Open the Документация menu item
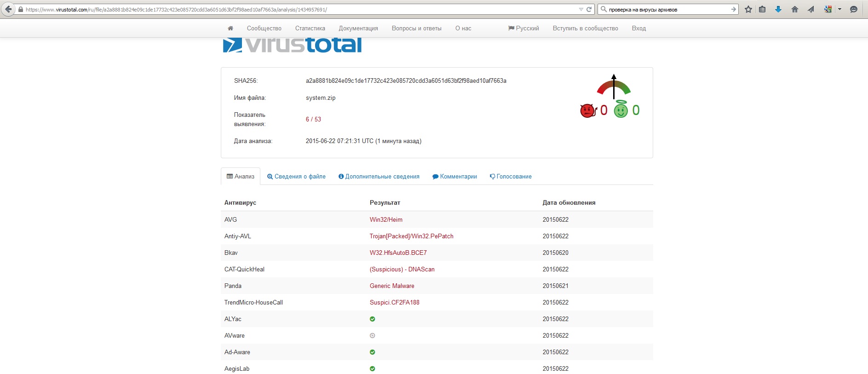868x374 pixels. click(x=358, y=28)
